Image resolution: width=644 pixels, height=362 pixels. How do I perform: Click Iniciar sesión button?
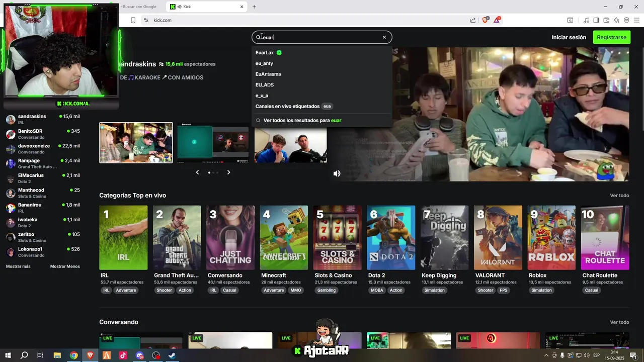tap(569, 37)
